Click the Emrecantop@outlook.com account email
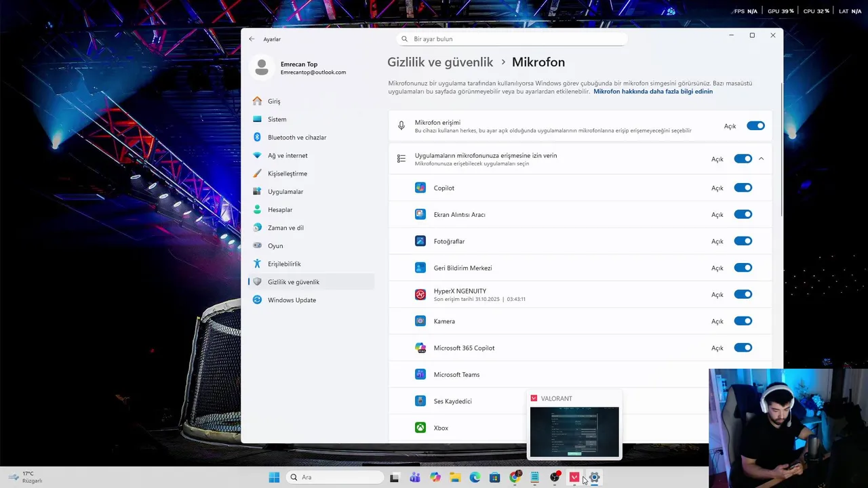The image size is (868, 488). [x=313, y=73]
